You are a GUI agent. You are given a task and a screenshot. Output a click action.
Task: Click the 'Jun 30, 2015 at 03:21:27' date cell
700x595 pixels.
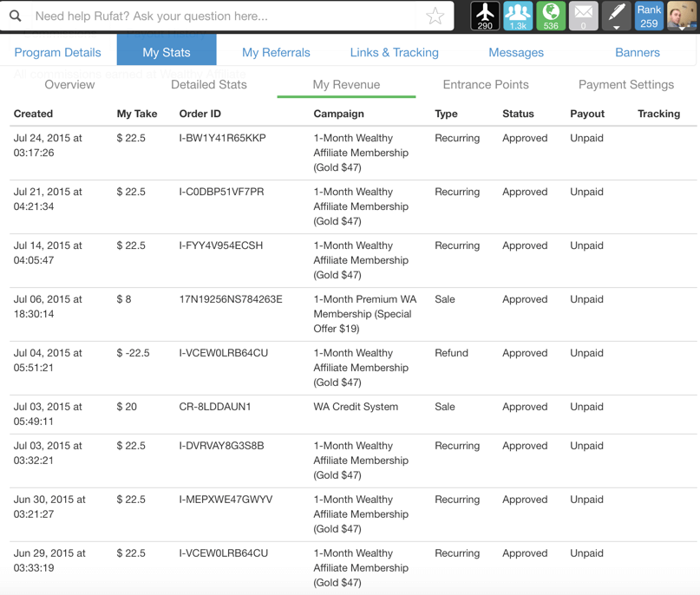click(x=49, y=507)
